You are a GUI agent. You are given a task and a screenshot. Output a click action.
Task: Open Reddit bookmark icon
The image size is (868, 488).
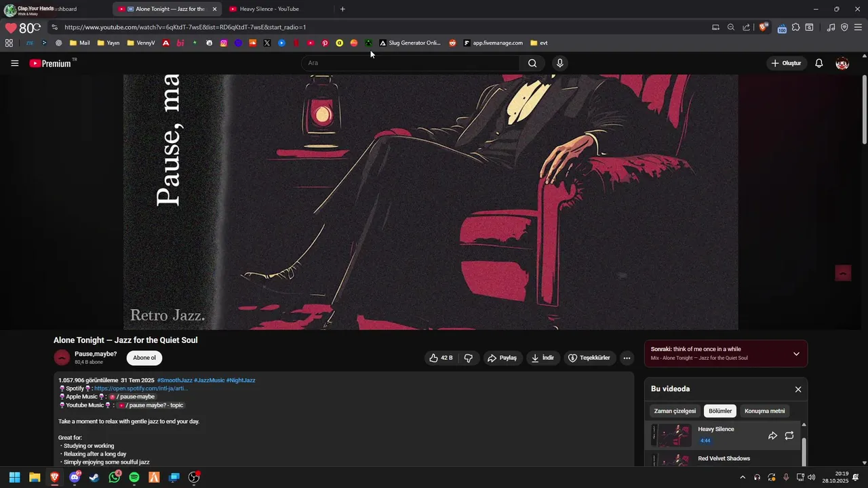(452, 43)
